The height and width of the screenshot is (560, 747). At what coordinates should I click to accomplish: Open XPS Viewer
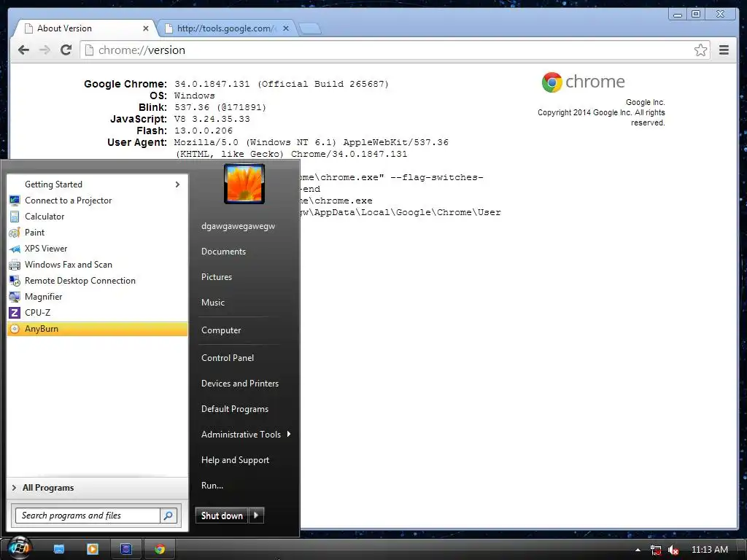tap(98, 249)
